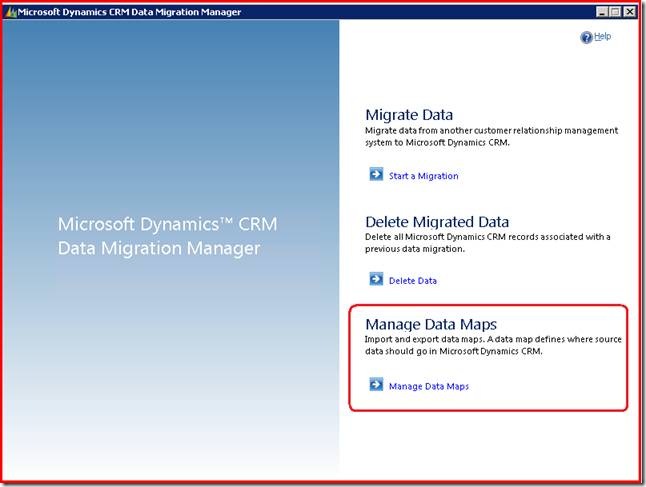
Task: Maximize the Data Migration Manager window
Action: 616,12
